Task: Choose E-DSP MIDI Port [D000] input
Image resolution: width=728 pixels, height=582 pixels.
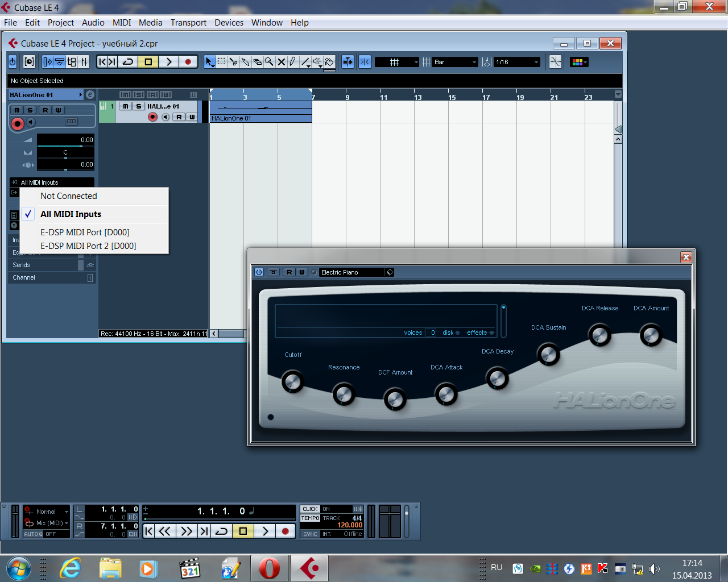Action: (85, 232)
